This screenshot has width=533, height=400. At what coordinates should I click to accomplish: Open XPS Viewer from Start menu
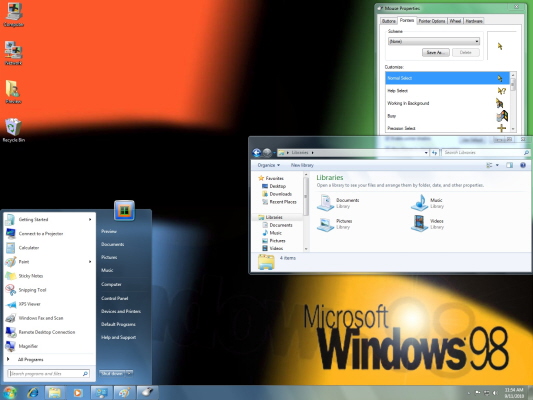tap(49, 304)
